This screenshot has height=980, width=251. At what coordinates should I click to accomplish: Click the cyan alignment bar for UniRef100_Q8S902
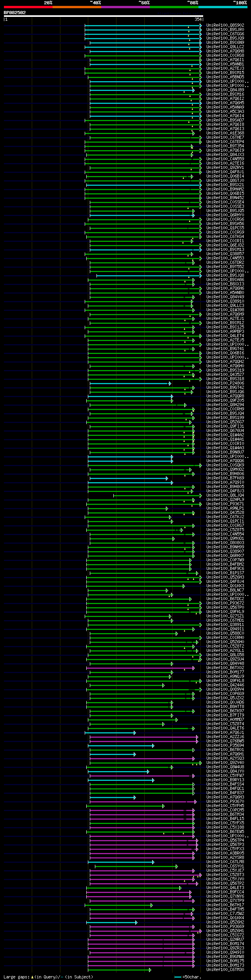pos(143,25)
